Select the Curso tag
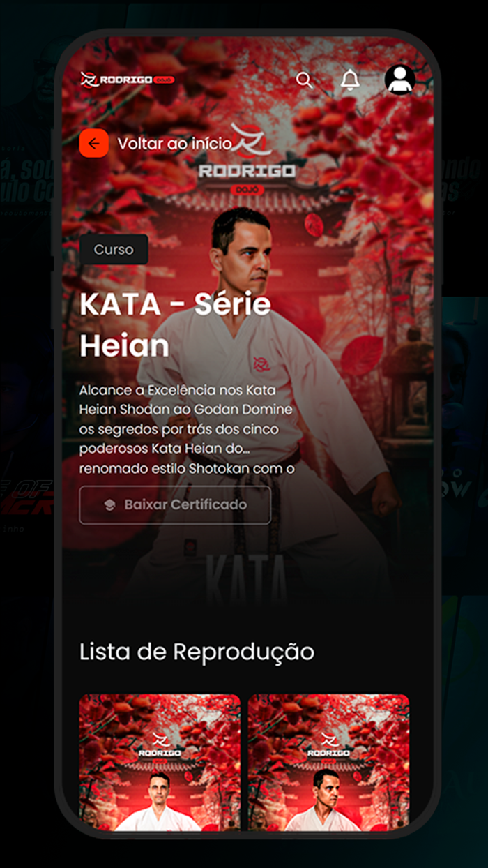Viewport: 488px width, 868px height. click(114, 250)
